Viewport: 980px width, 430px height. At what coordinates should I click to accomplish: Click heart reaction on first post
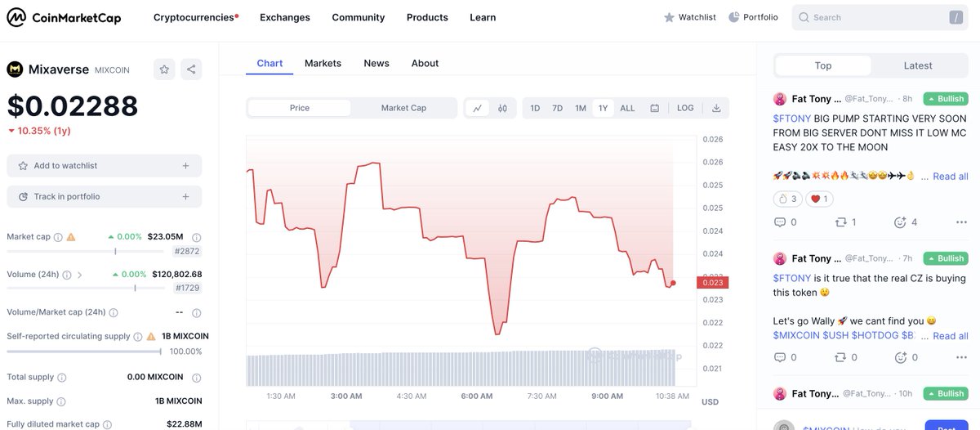819,199
